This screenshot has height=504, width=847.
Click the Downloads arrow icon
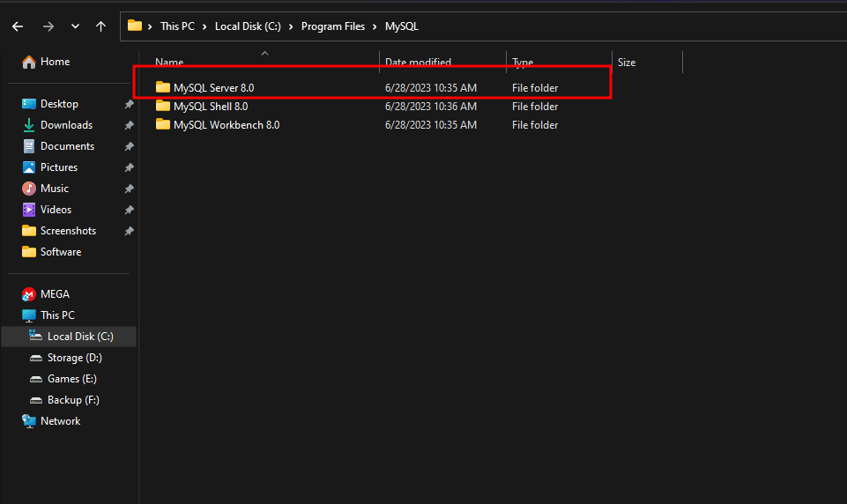point(28,125)
